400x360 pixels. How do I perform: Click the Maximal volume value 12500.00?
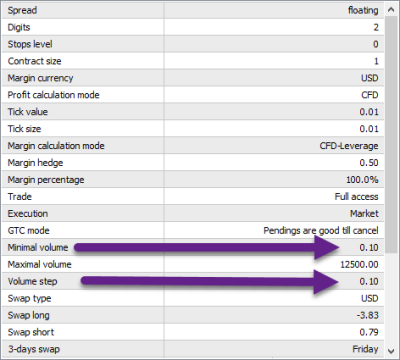coord(359,265)
